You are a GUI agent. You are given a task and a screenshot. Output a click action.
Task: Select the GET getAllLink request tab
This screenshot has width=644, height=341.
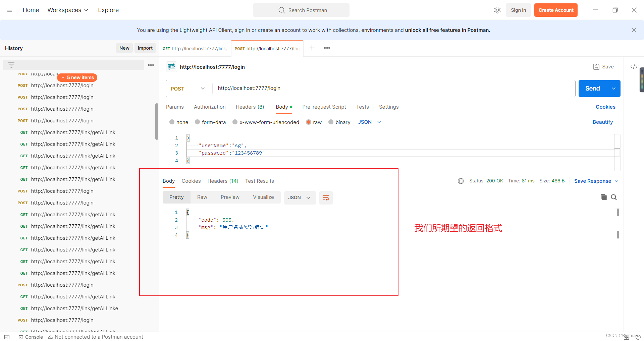195,49
